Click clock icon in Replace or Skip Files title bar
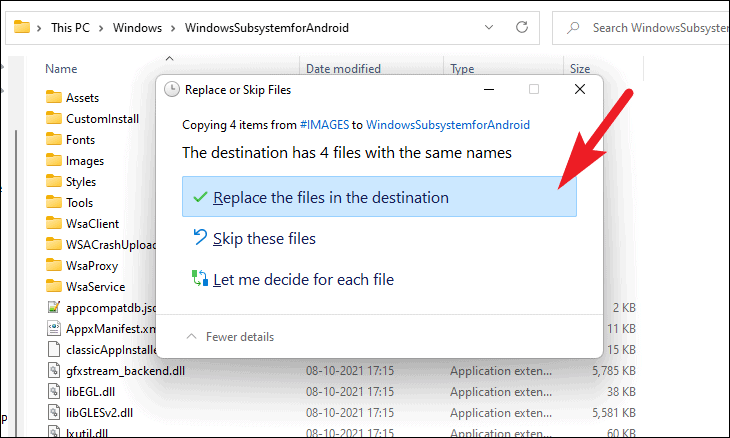730x438 pixels. click(172, 89)
